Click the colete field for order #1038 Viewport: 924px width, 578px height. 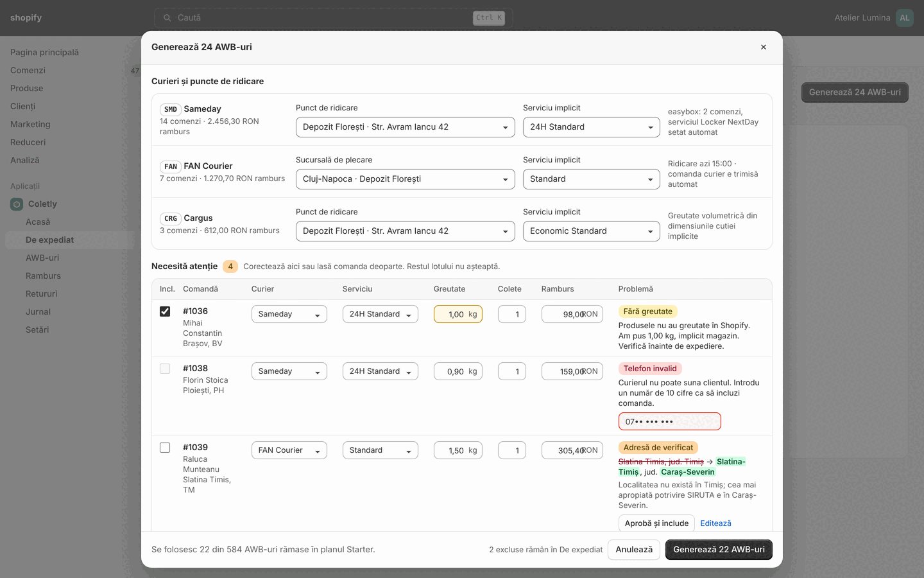tap(512, 371)
